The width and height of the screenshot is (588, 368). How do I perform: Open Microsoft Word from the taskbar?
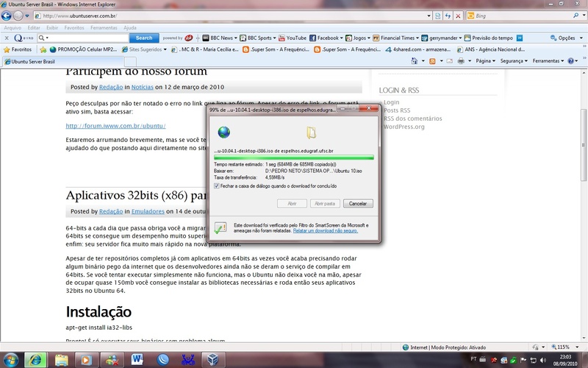point(137,360)
